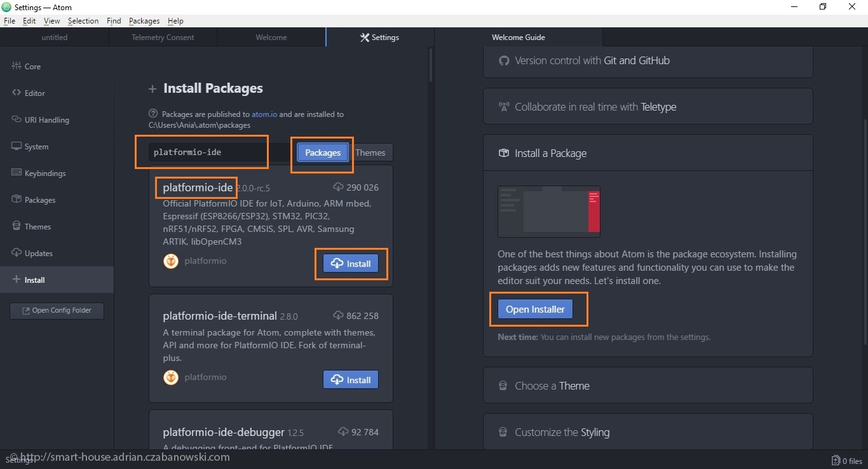Click the System monitor icon
The image size is (868, 469).
pyautogui.click(x=17, y=146)
